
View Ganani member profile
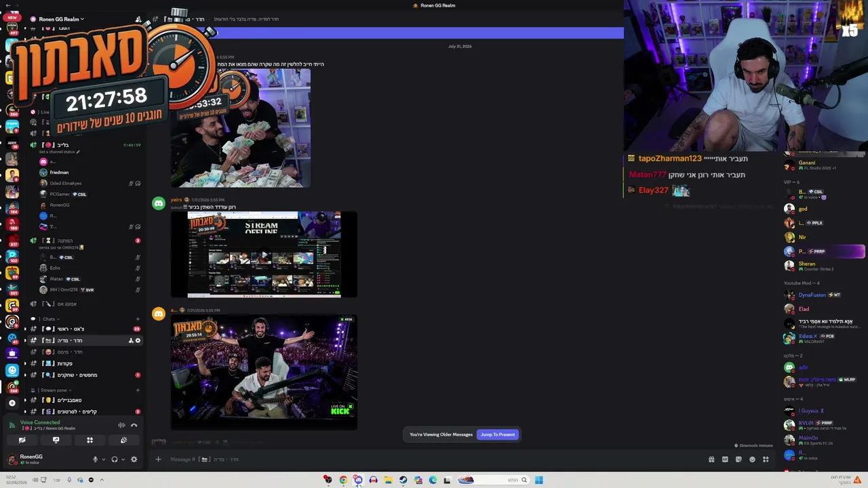tap(807, 165)
